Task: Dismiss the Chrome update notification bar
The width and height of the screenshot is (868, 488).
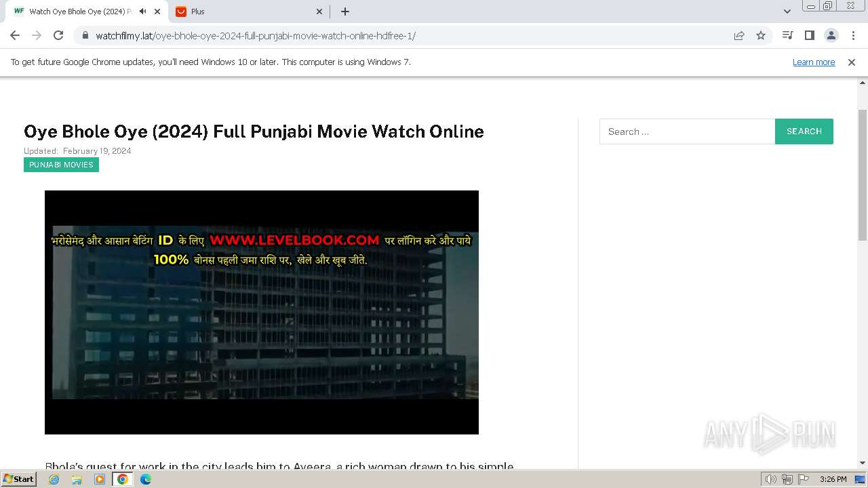Action: click(852, 62)
